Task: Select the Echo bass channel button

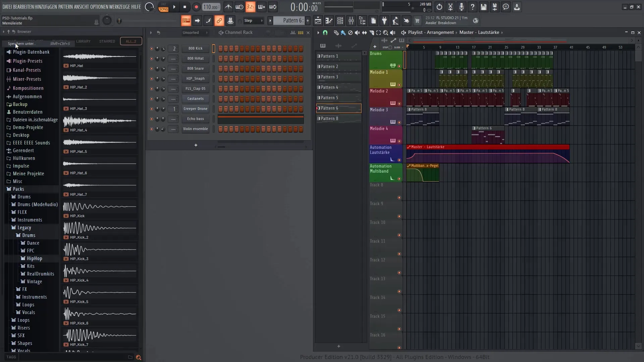Action: pos(196,119)
